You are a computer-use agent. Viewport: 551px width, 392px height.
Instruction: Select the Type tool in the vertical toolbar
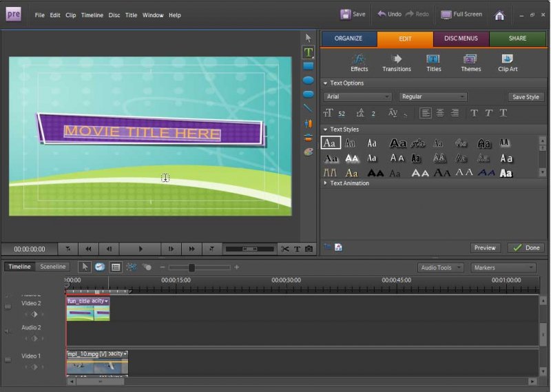point(308,52)
